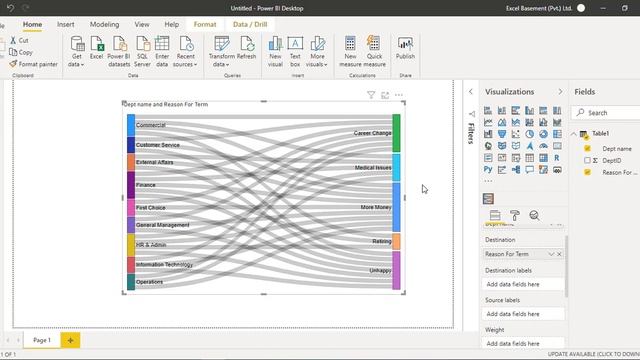Screen dimensions: 640x360
Task: Switch to the View ribbon tab
Action: pos(142,24)
